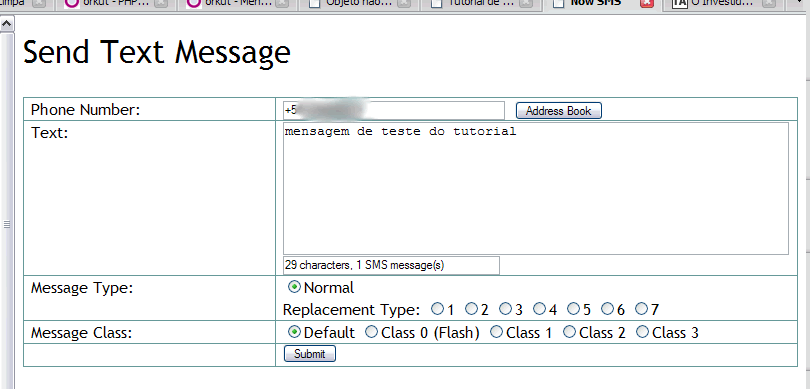Close the Objeto não tab
The height and width of the screenshot is (389, 810).
[x=404, y=4]
